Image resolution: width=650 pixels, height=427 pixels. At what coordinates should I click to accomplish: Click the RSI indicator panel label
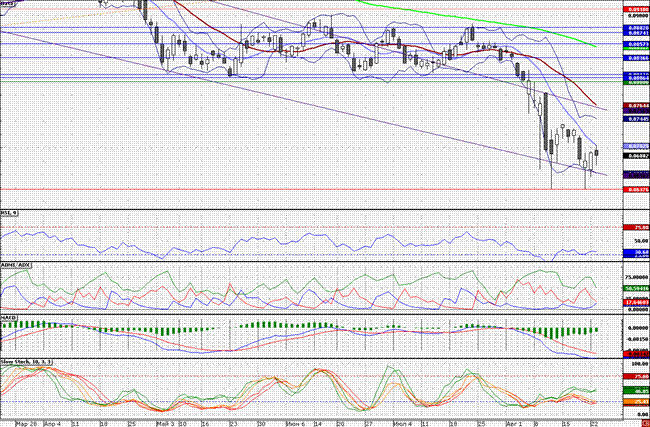coord(10,214)
